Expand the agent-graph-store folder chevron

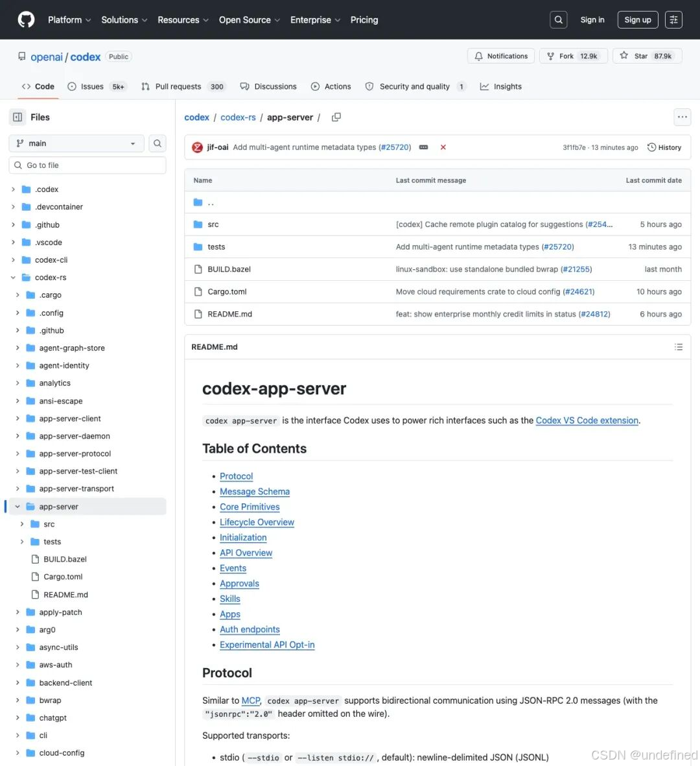(17, 348)
